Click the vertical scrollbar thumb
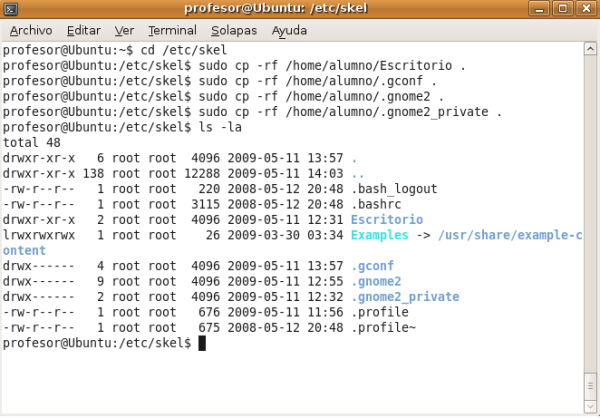 (589, 387)
